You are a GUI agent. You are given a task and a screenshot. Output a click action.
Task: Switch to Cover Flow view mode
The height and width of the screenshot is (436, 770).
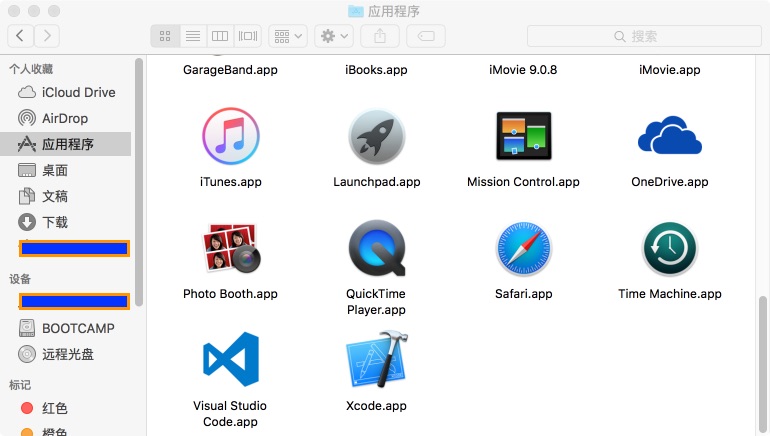pos(248,36)
